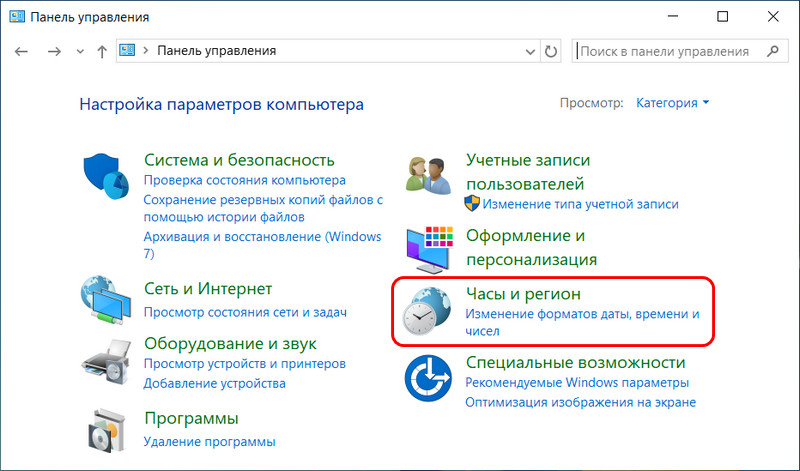800x471 pixels.
Task: Open the Network and Internet globe icon
Action: pos(106,300)
